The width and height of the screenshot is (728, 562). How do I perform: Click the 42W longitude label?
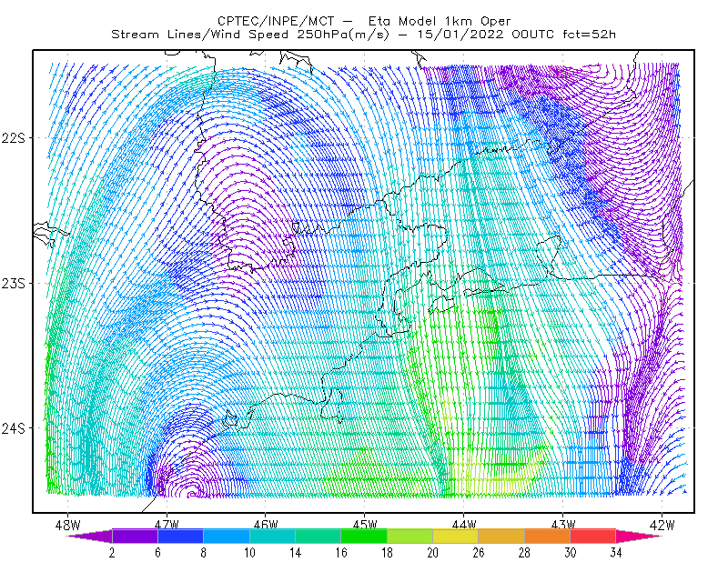pos(662,524)
